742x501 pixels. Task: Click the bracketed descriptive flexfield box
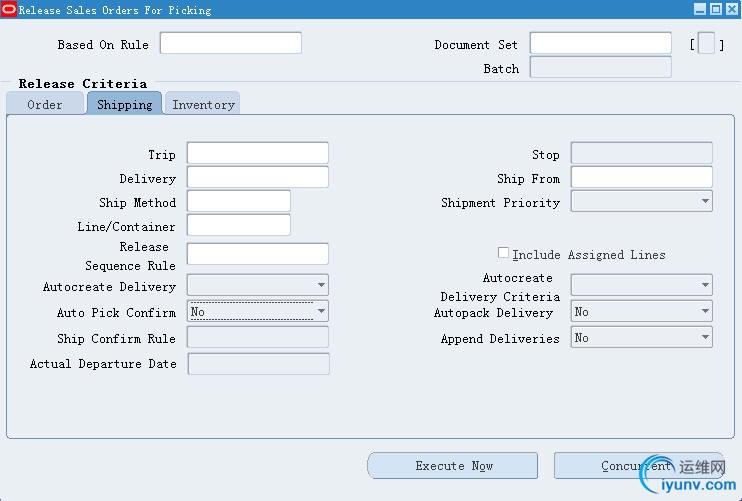click(x=707, y=44)
